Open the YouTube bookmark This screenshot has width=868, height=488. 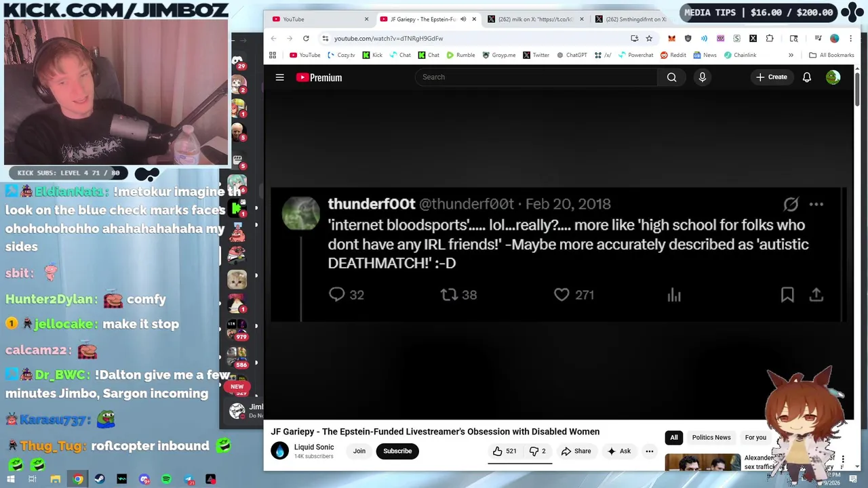304,55
